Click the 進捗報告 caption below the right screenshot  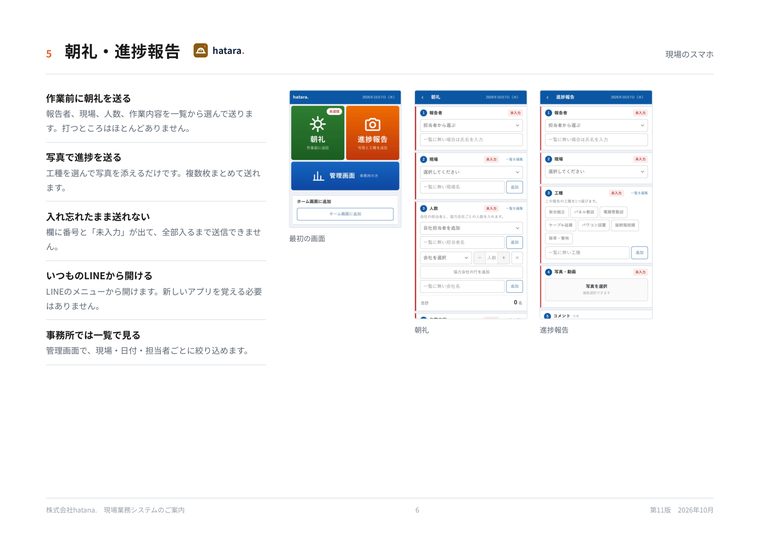554,330
